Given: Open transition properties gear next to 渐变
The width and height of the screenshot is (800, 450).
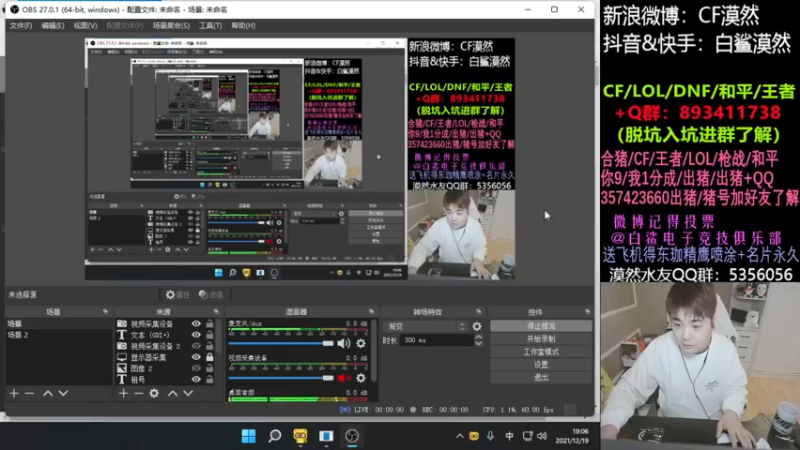Looking at the screenshot, I should point(477,326).
